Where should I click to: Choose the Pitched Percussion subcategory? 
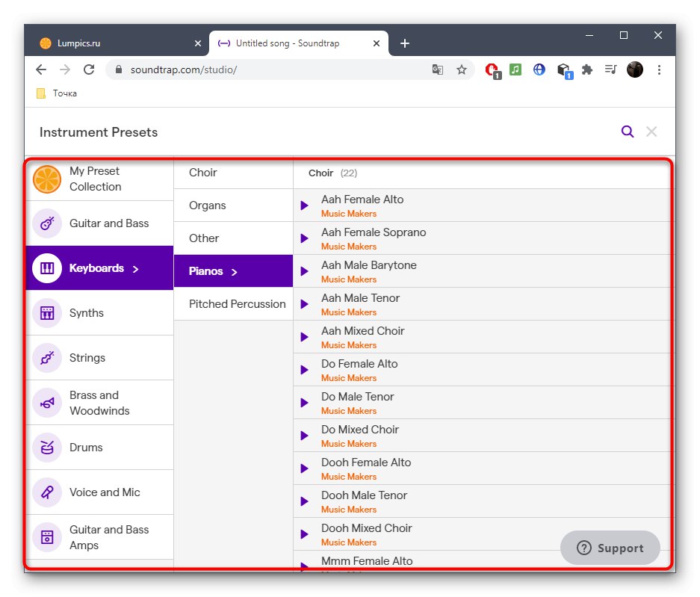(x=237, y=304)
